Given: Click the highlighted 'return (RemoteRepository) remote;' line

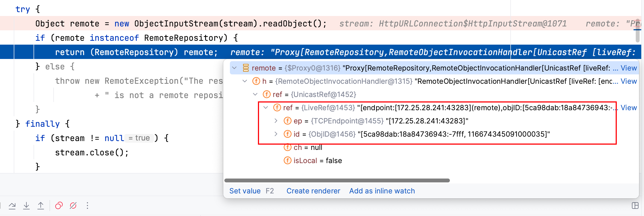Looking at the screenshot, I should [136, 52].
